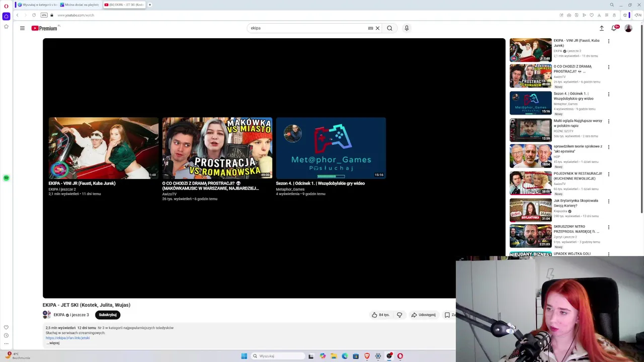Click the magnifier search button beside search box
Screen dimensions: 644x362
(x=389, y=28)
